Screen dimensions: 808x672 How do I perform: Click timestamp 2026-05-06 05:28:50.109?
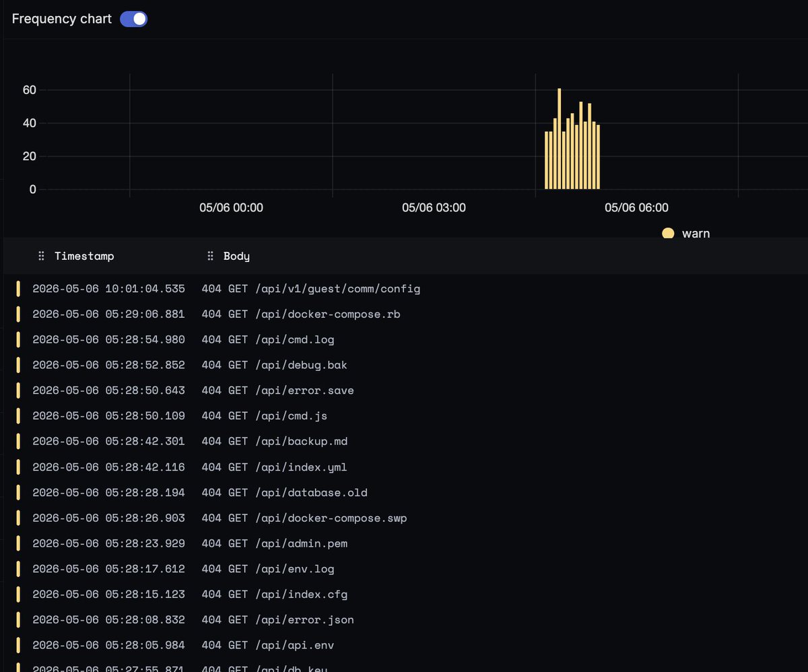point(108,416)
